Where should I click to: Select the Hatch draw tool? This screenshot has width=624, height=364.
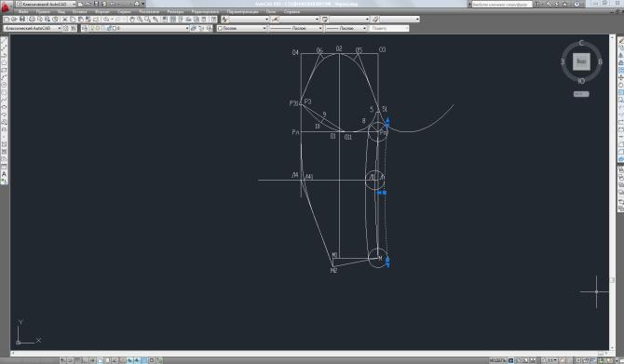click(4, 144)
